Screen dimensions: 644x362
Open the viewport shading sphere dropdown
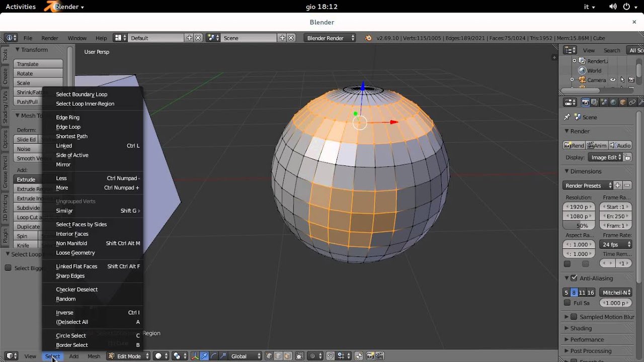[x=162, y=356]
